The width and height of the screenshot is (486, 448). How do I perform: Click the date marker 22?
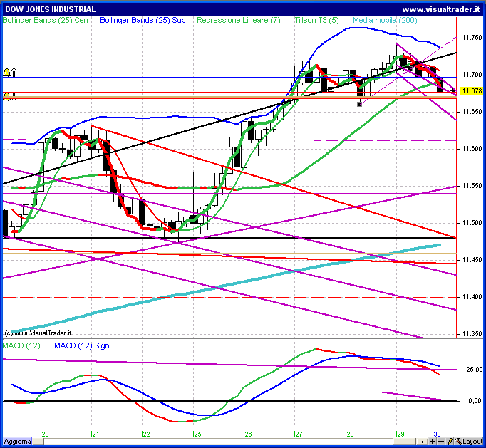[146, 434]
